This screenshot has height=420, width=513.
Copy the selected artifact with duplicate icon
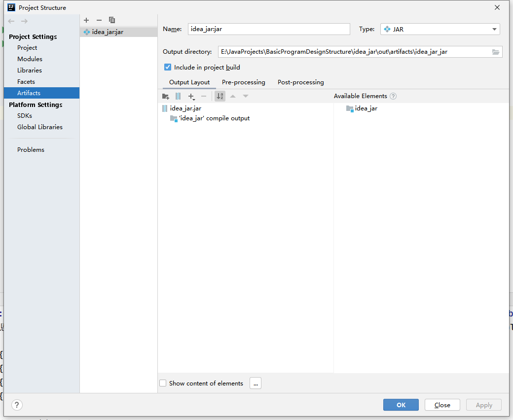[112, 20]
